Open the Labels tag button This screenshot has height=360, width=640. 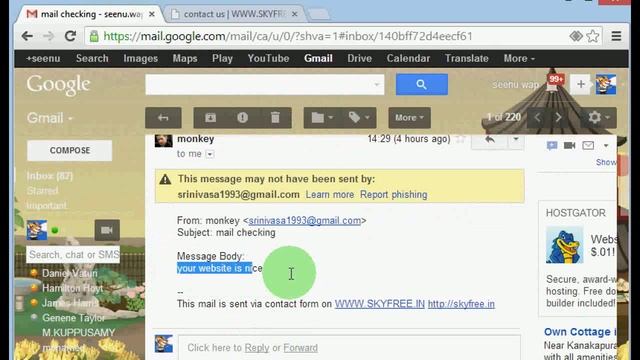click(359, 118)
